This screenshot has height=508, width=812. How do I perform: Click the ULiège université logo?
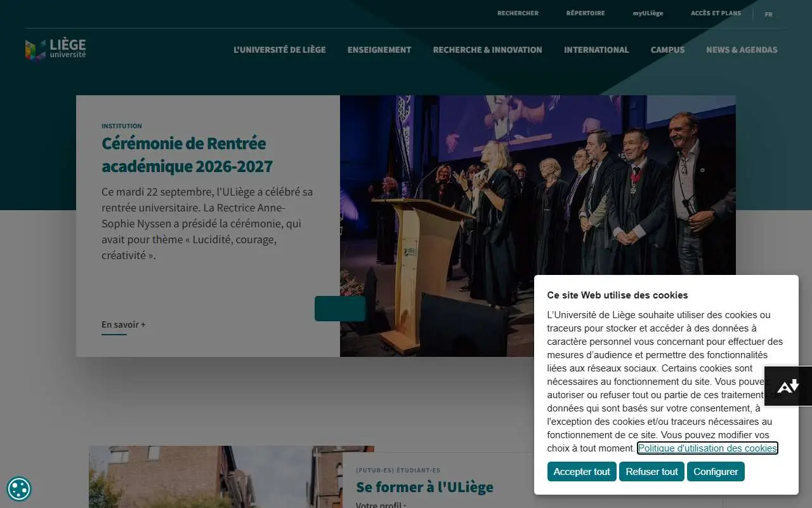tap(55, 50)
